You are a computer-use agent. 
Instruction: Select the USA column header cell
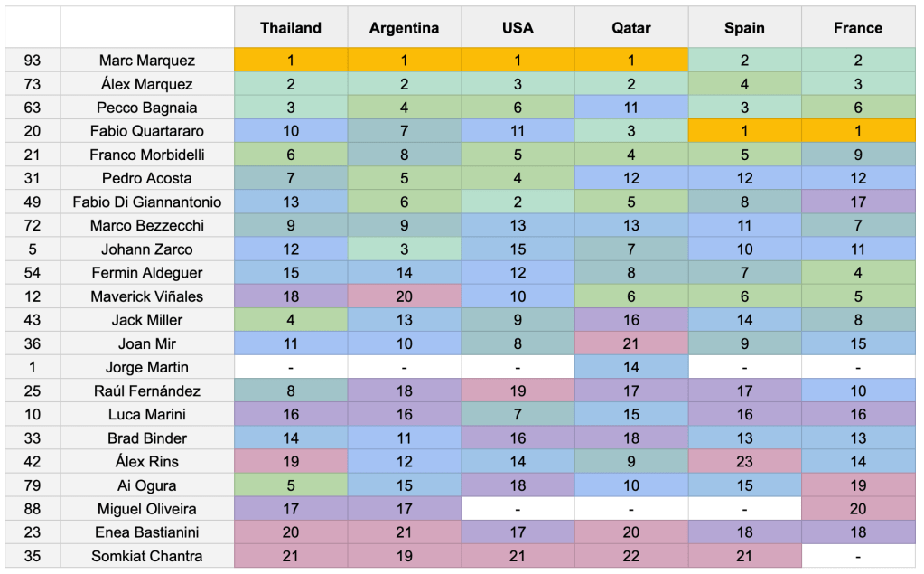tap(518, 28)
